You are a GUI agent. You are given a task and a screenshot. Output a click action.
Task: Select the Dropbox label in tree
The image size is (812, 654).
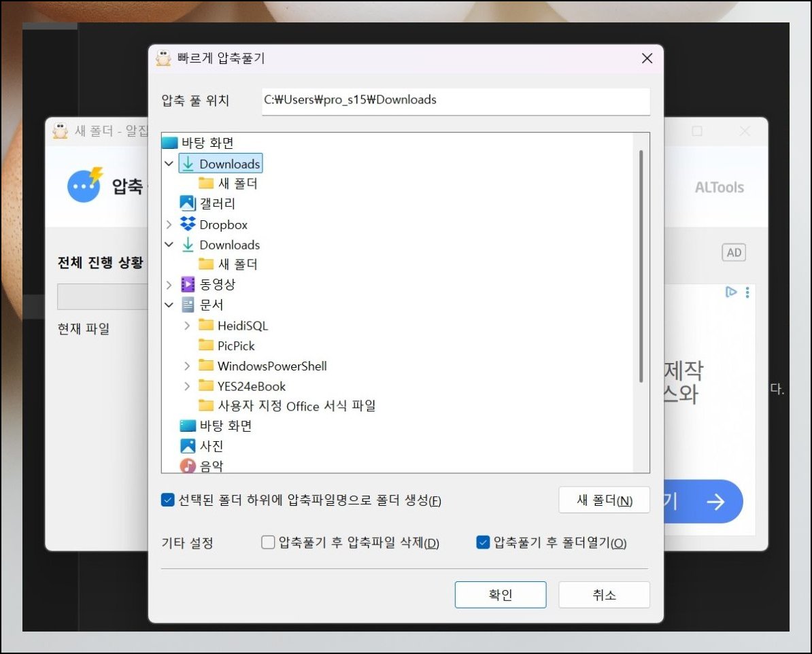223,225
